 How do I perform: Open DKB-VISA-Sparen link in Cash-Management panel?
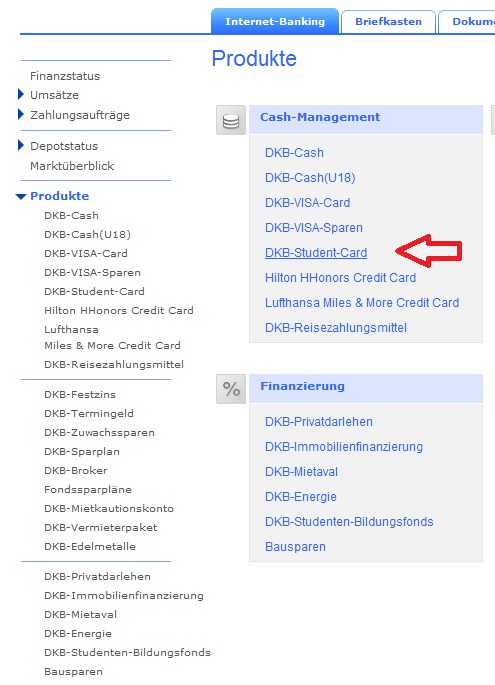314,228
